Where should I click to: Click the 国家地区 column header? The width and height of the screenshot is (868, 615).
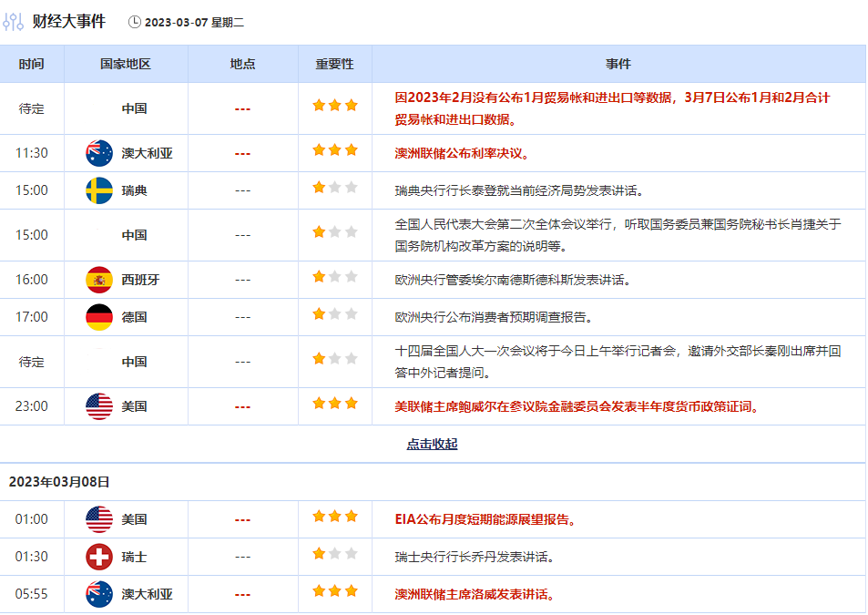point(125,64)
